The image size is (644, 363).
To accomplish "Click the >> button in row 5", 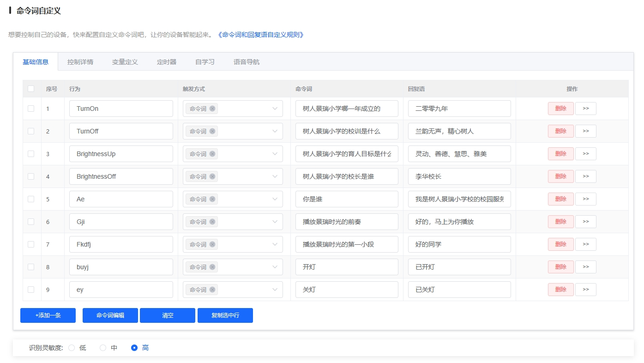I will coord(586,199).
